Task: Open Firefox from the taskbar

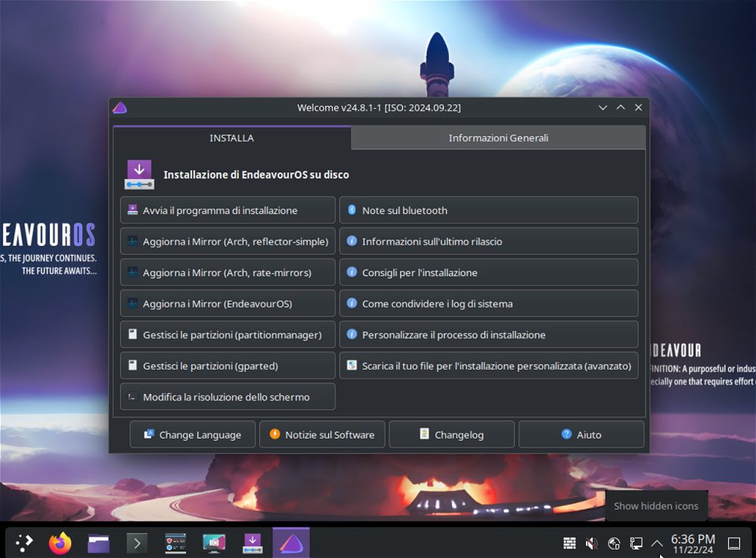Action: 60,543
